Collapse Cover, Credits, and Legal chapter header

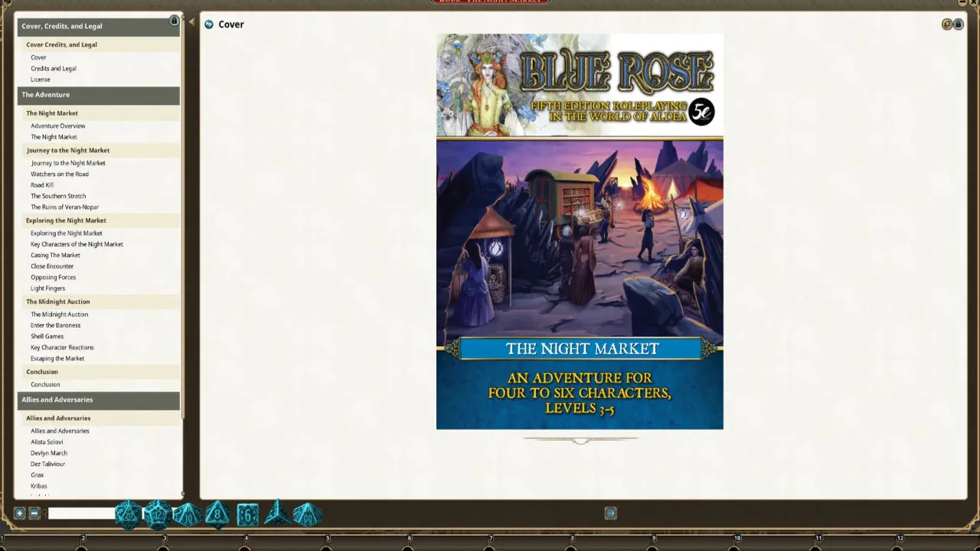tap(98, 26)
